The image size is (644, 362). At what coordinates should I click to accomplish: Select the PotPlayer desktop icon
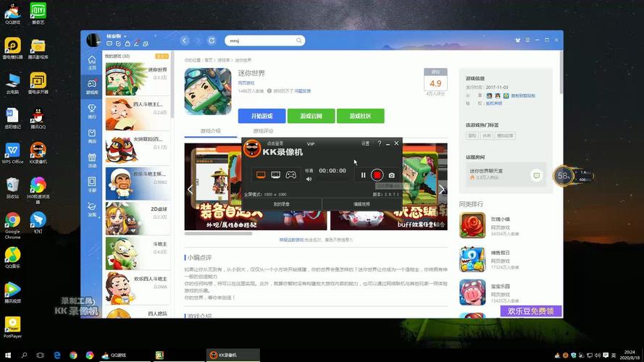(12, 327)
